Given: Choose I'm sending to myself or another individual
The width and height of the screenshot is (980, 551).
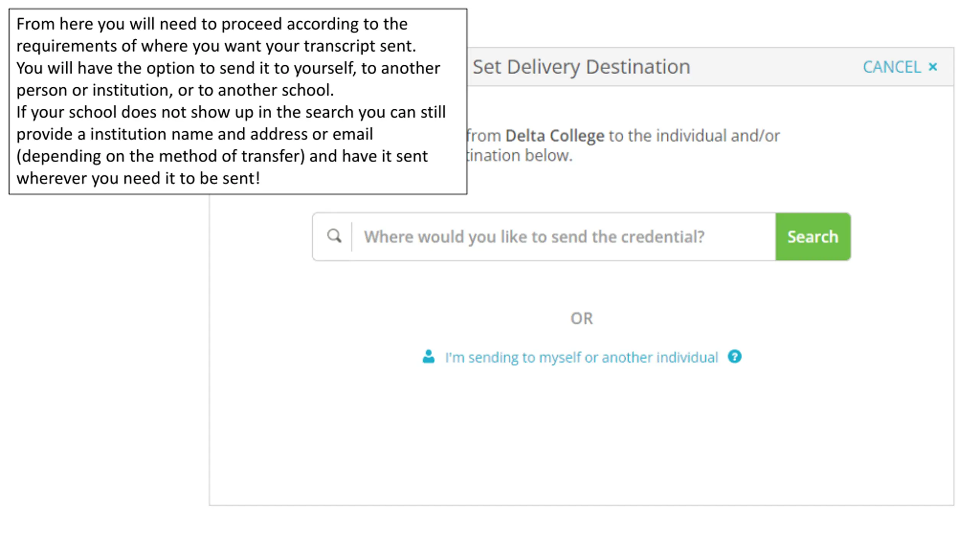Looking at the screenshot, I should point(581,357).
